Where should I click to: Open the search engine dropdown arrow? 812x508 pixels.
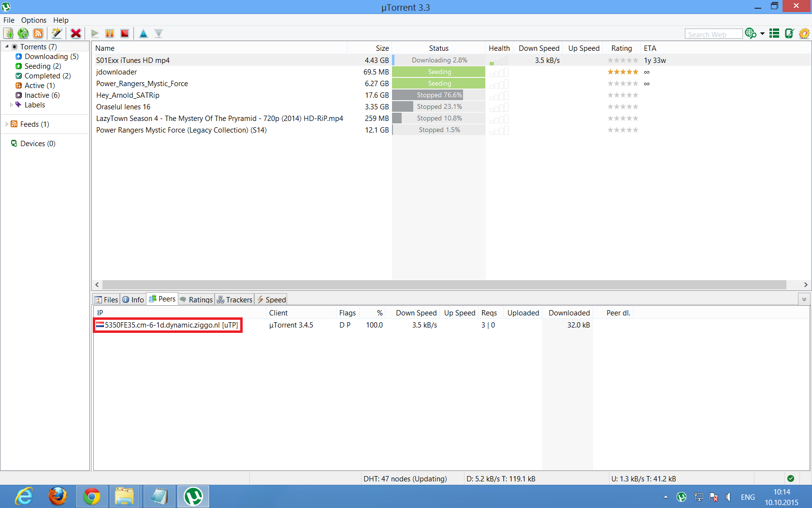[762, 34]
